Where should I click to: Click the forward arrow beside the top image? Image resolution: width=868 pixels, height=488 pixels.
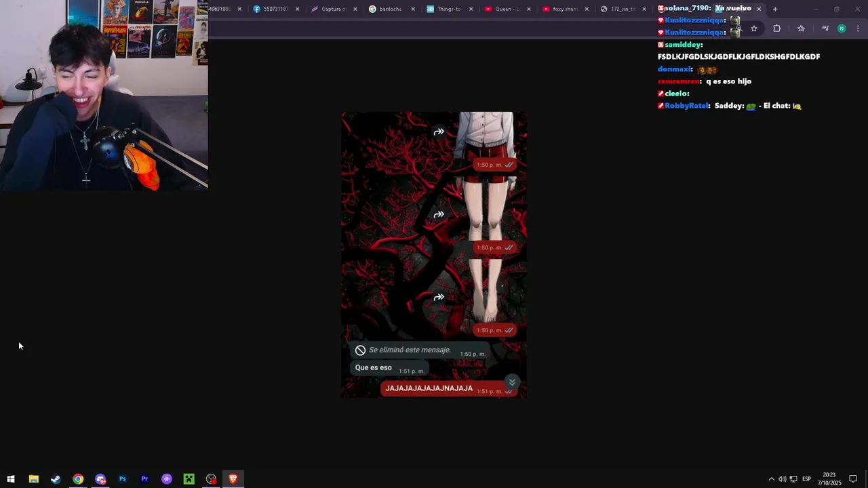[439, 131]
